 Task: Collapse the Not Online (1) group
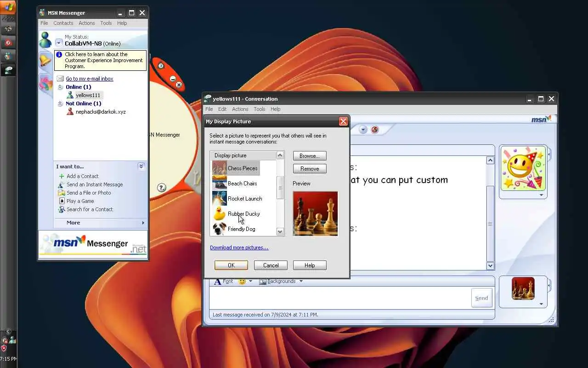click(60, 103)
